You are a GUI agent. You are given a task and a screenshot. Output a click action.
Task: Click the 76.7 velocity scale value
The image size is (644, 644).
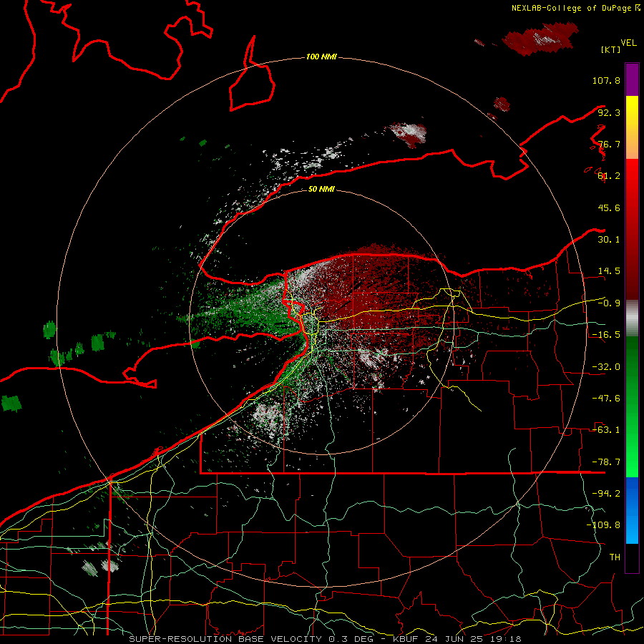point(609,144)
